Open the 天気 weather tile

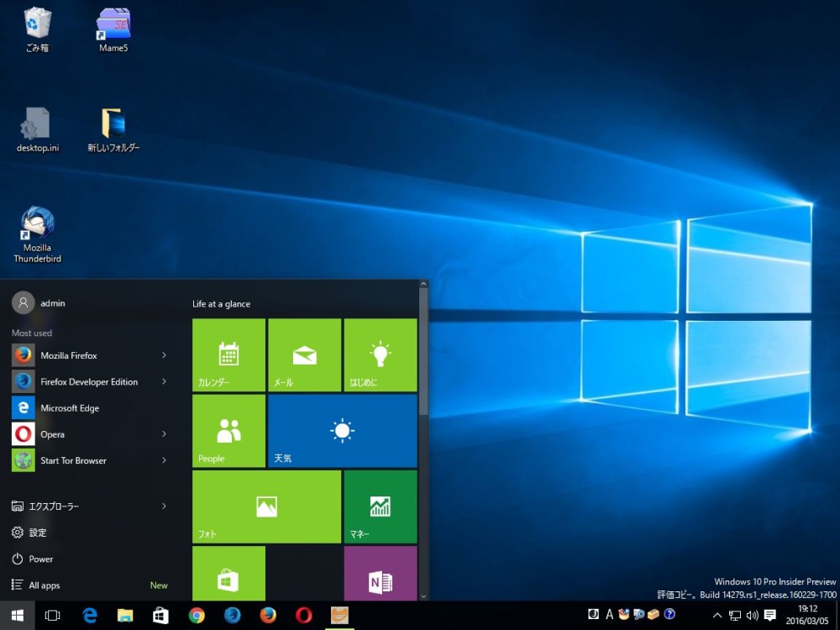(x=342, y=431)
